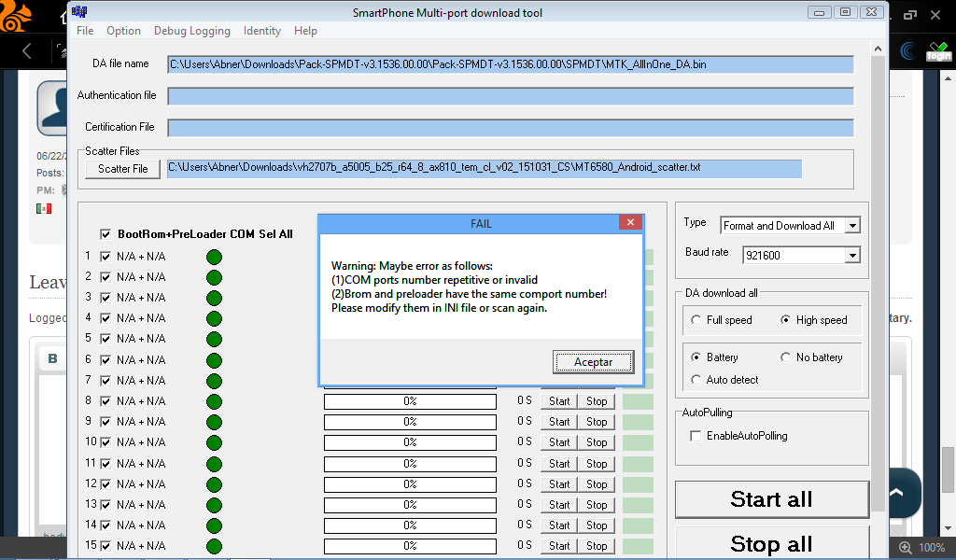956x560 pixels.
Task: Click the Stop button for port 12
Action: [597, 484]
